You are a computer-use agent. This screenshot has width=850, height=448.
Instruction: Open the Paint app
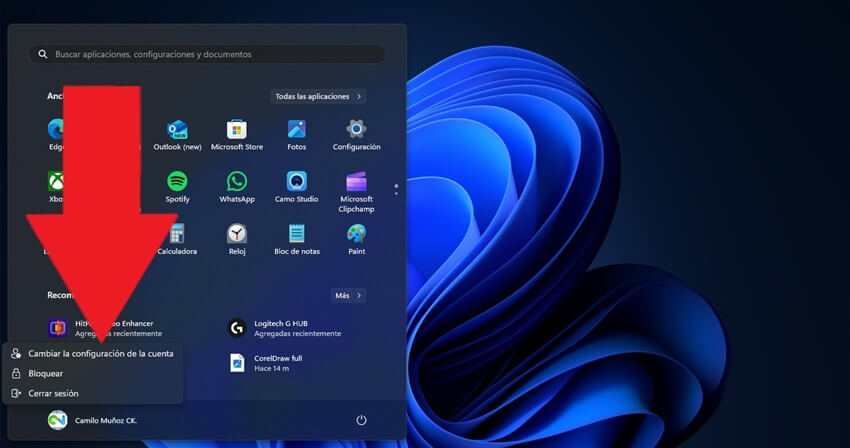coord(356,239)
